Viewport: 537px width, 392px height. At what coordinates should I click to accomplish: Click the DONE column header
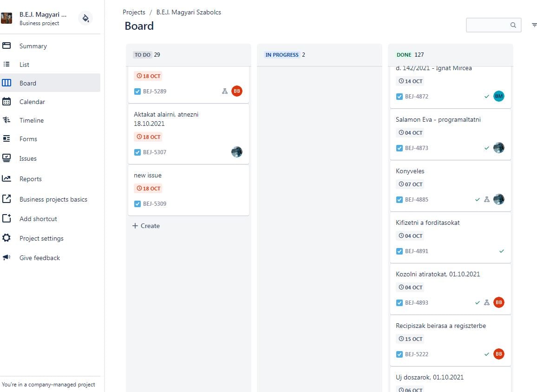tap(450, 55)
